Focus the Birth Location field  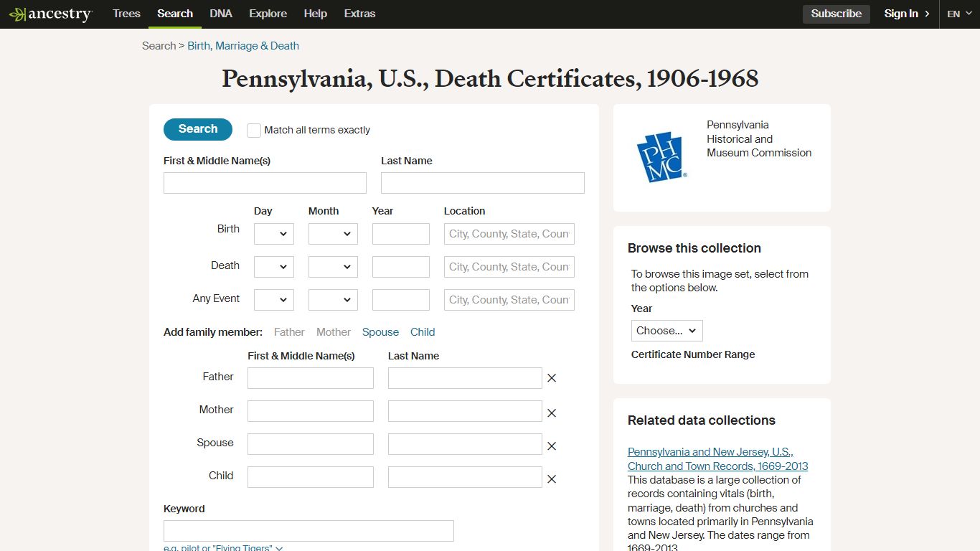[509, 234]
